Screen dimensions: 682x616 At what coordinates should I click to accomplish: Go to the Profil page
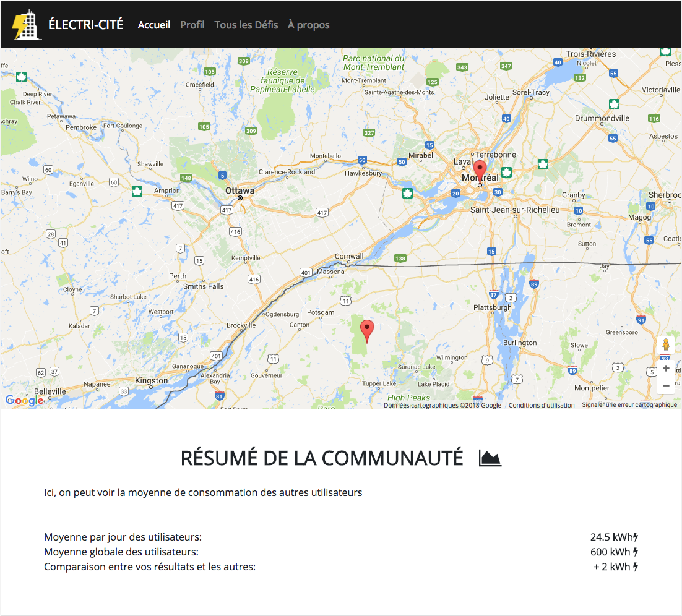192,25
